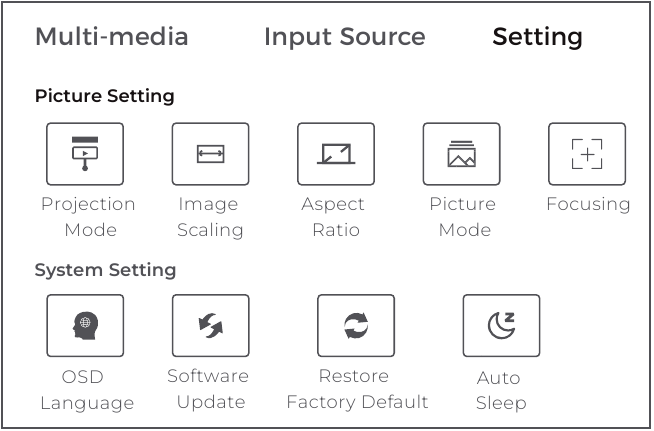
Task: Click the Restore Factory Default icon
Action: pyautogui.click(x=356, y=326)
